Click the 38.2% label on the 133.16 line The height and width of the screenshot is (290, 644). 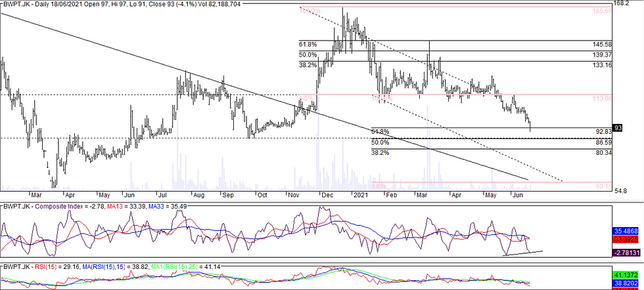(x=308, y=65)
